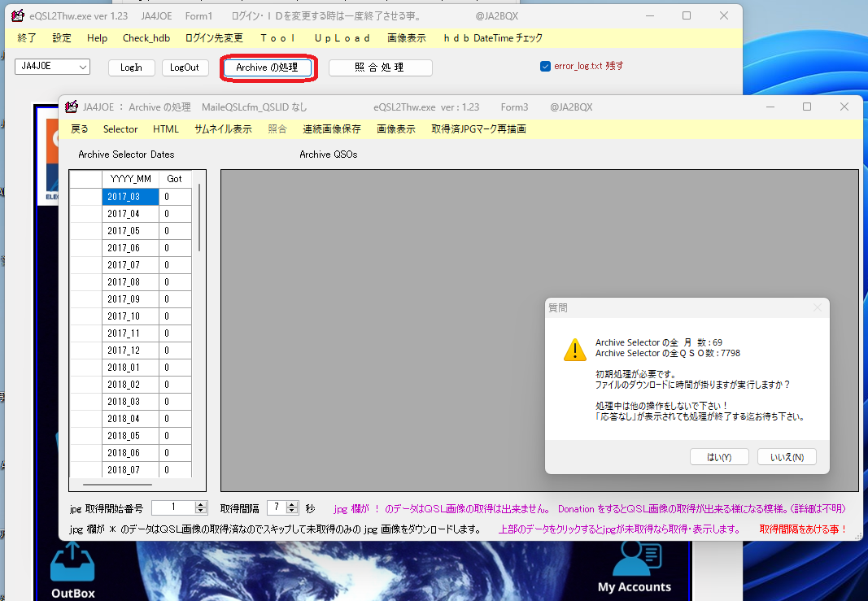The height and width of the screenshot is (601, 868).
Task: Click the application icon in the Form3 titlebar
Action: [72, 107]
